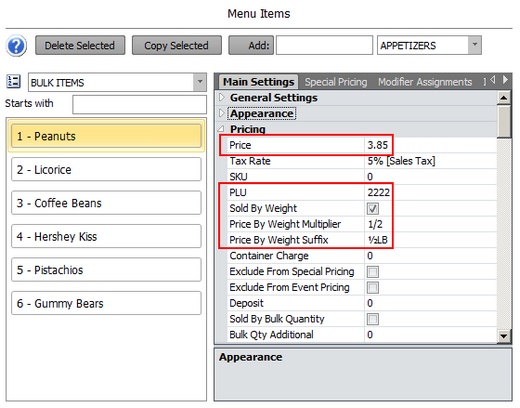This screenshot has width=520, height=408.
Task: Open the APPETIZERS category dropdown
Action: 475,45
